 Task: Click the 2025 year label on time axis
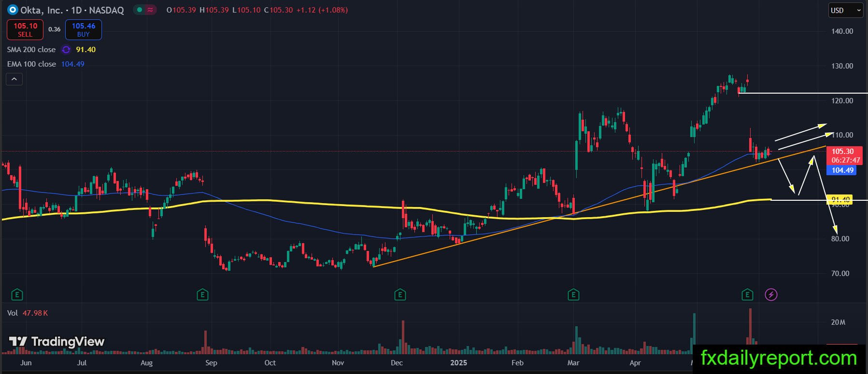tap(458, 363)
